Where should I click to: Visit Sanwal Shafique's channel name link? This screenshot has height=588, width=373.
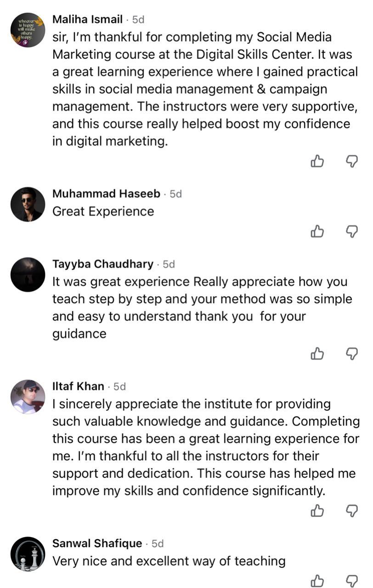[x=97, y=543]
